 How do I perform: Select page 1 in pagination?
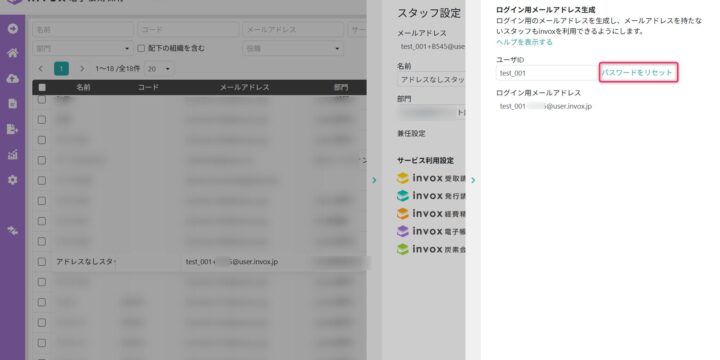click(61, 69)
